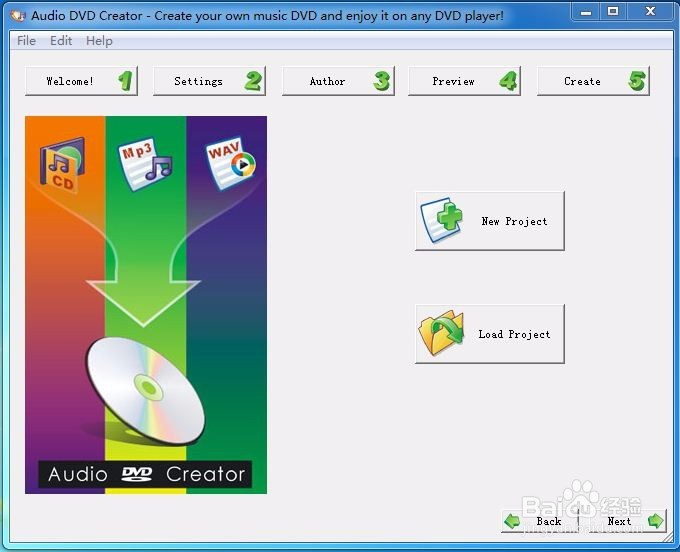Switch to the Settings step tab

(209, 81)
